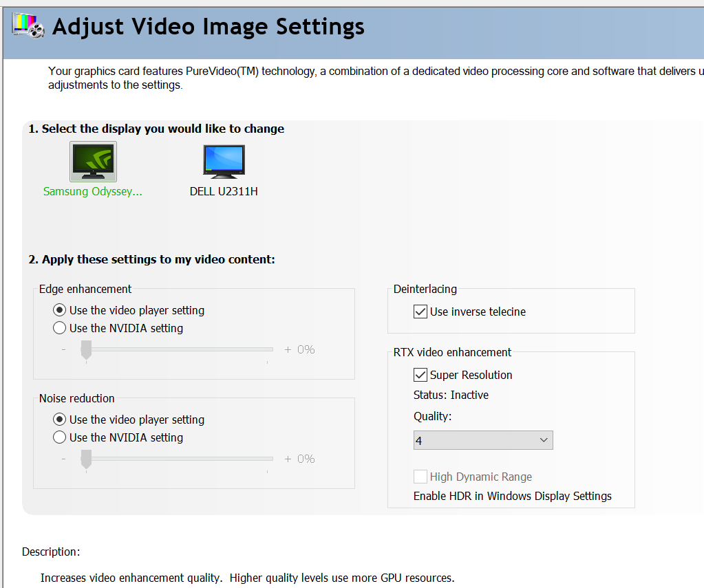Click the Select the display heading
This screenshot has height=588, width=704.
pos(156,129)
